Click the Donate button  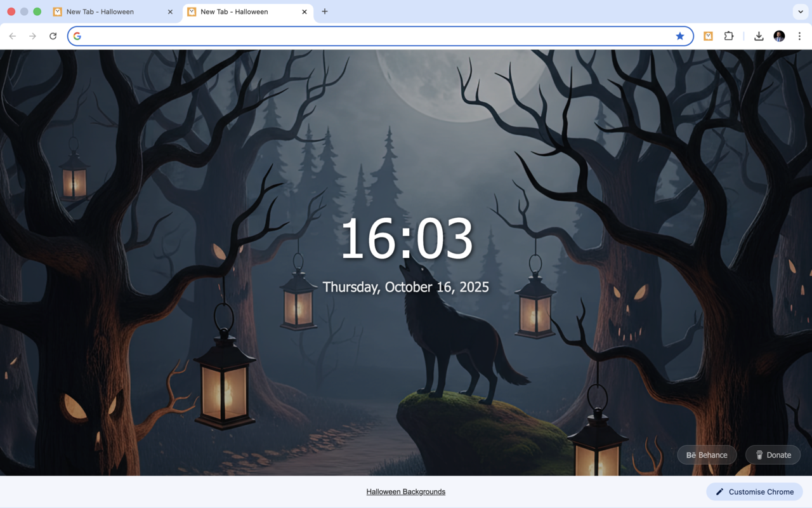coord(773,455)
